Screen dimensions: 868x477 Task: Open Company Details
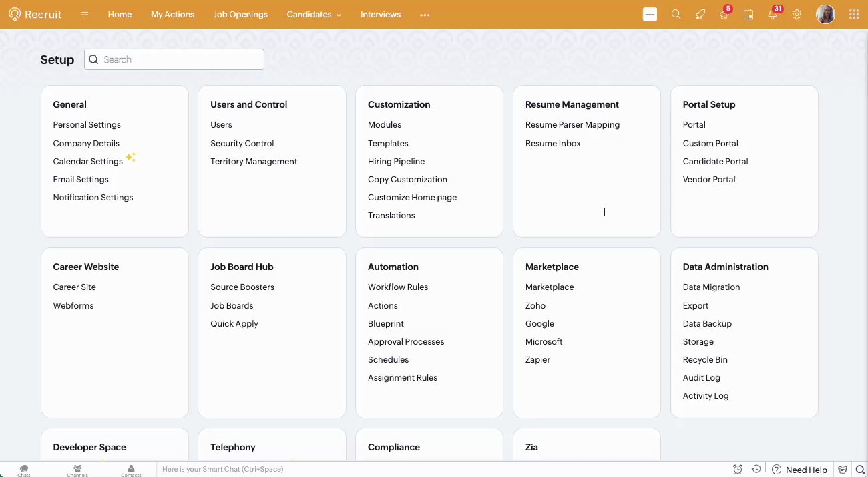pos(86,144)
